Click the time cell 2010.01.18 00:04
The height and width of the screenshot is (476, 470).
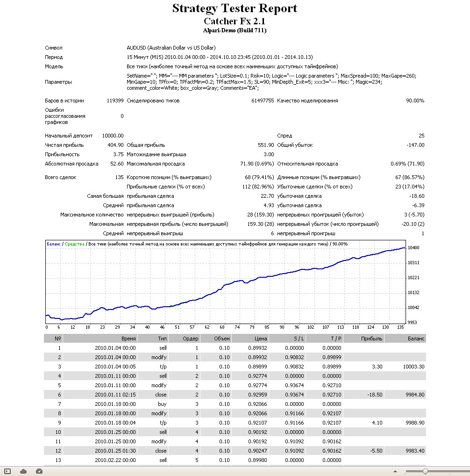(115, 423)
